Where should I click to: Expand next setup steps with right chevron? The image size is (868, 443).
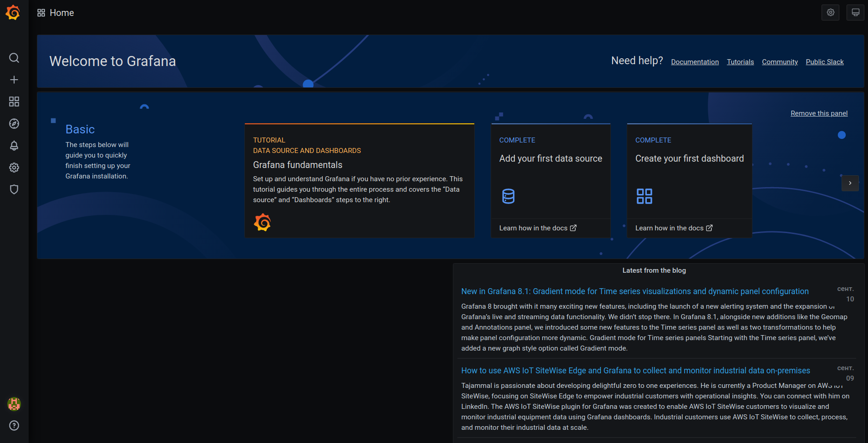point(850,183)
